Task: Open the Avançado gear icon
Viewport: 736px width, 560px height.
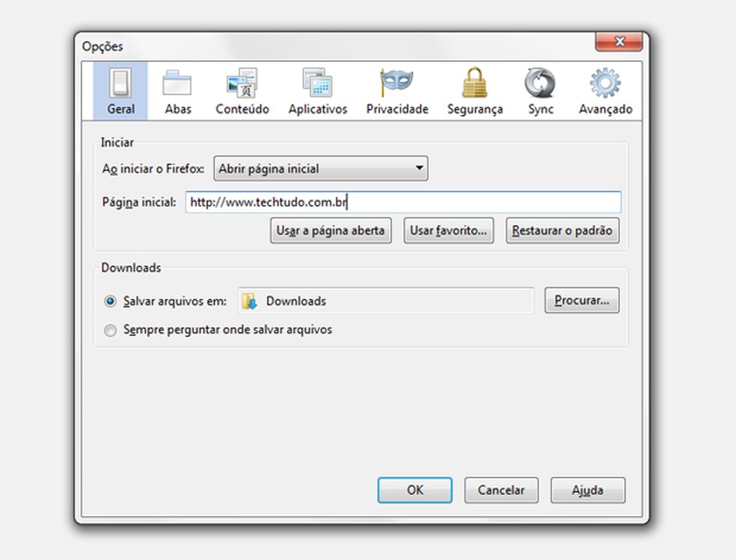Action: [605, 83]
